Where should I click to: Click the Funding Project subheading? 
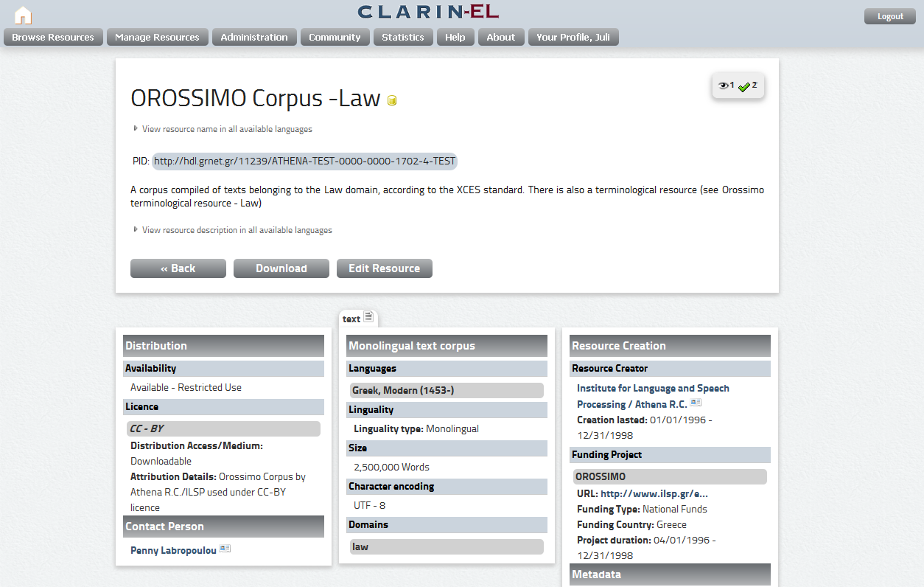pyautogui.click(x=670, y=454)
